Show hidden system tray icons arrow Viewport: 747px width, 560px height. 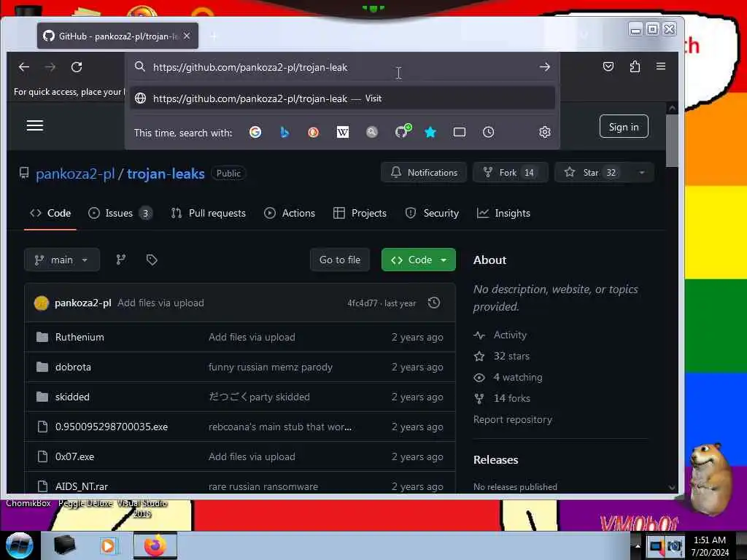pos(638,546)
